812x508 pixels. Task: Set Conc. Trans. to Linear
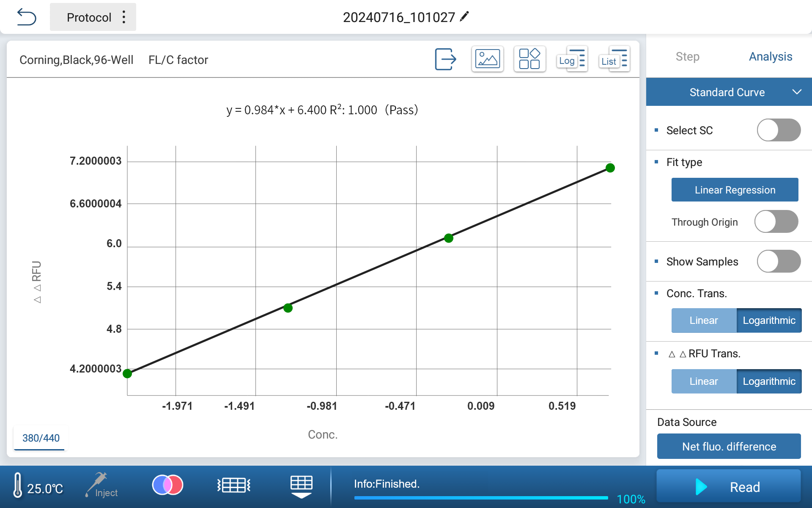coord(704,320)
